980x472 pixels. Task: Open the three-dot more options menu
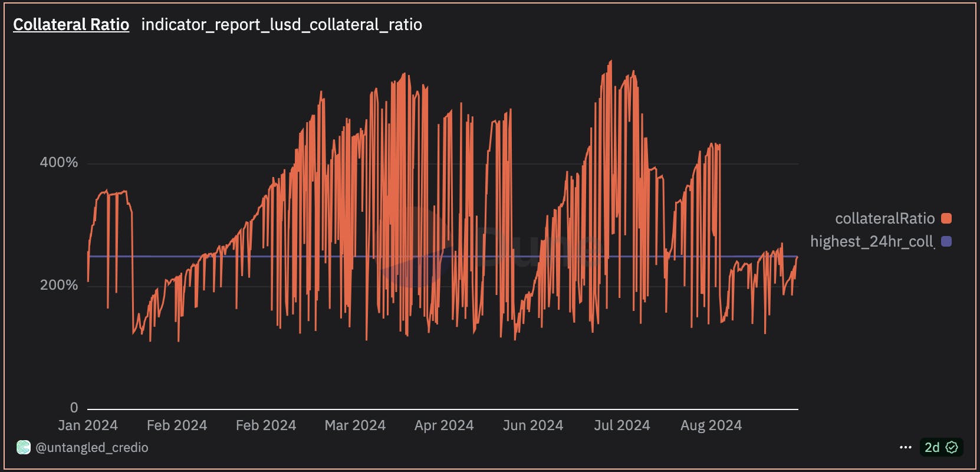[906, 447]
